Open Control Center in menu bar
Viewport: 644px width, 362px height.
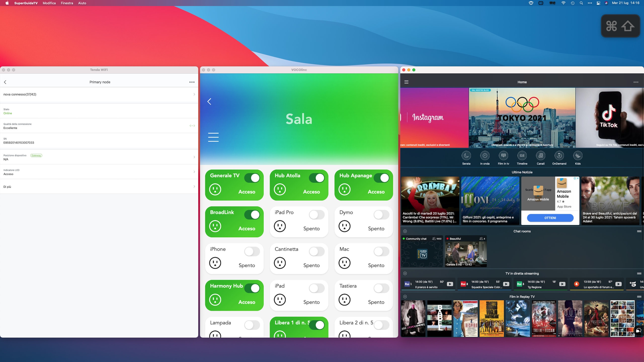pyautogui.click(x=598, y=3)
